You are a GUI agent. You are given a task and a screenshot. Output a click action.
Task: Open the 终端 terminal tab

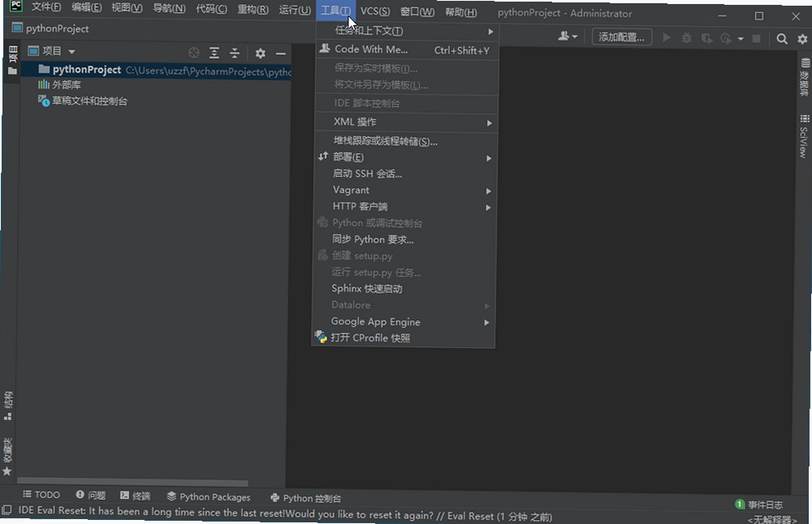coord(135,496)
